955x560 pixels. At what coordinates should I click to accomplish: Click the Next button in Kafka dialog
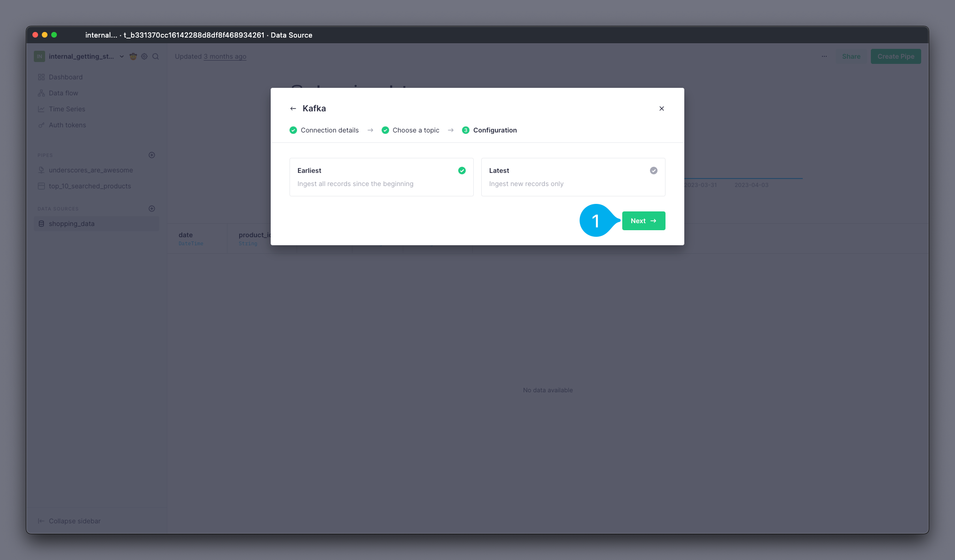(x=643, y=221)
